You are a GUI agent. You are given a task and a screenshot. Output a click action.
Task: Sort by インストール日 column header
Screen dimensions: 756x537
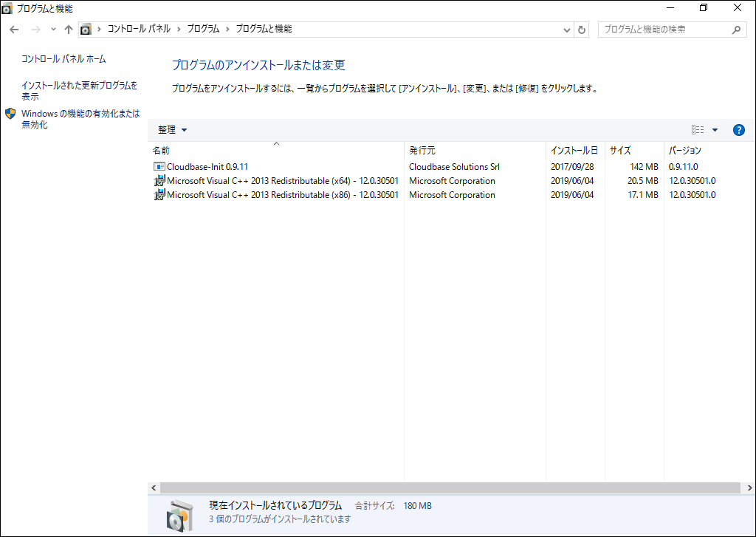pyautogui.click(x=575, y=151)
